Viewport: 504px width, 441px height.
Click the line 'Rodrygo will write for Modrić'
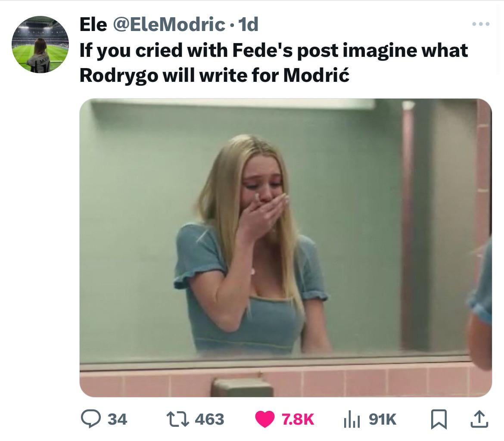215,75
